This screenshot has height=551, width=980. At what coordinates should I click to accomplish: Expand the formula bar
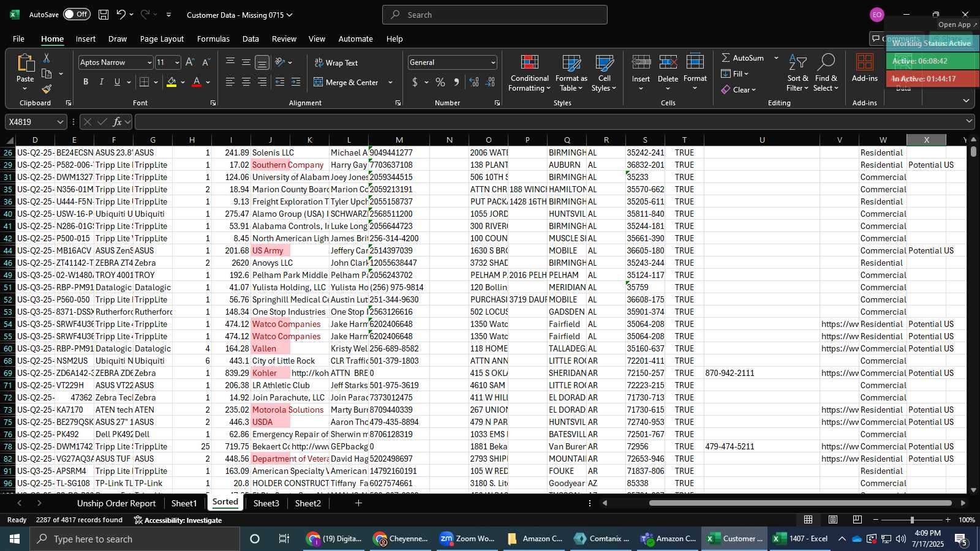969,122
